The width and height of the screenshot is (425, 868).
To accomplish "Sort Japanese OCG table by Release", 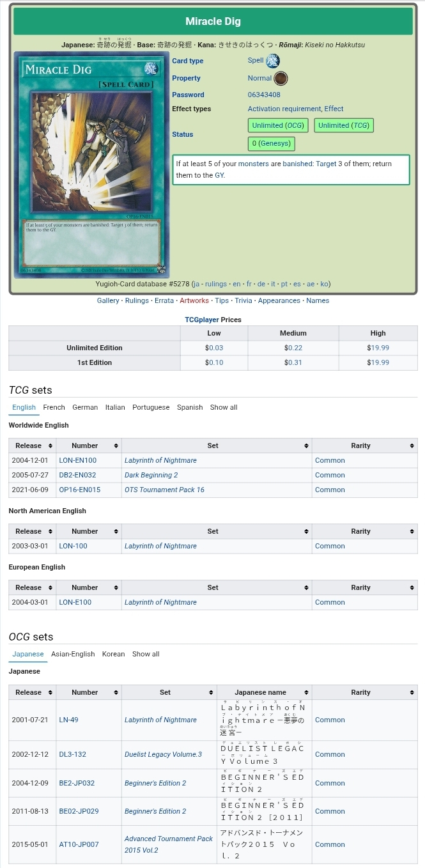I will [33, 692].
